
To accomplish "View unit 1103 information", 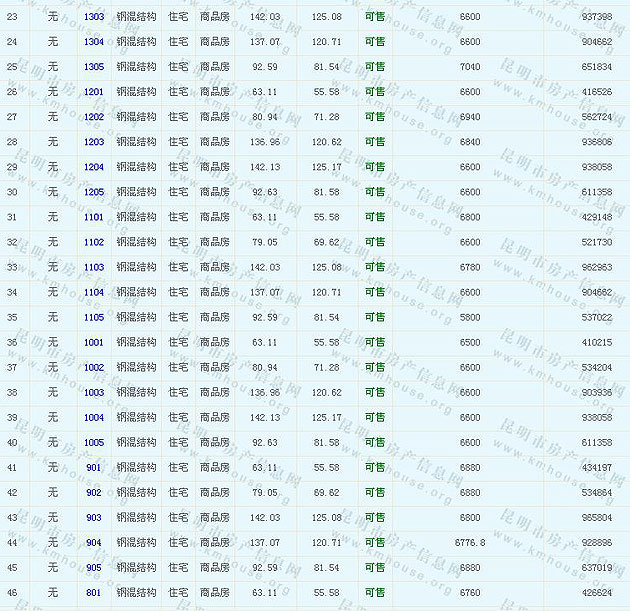I will 94,267.
